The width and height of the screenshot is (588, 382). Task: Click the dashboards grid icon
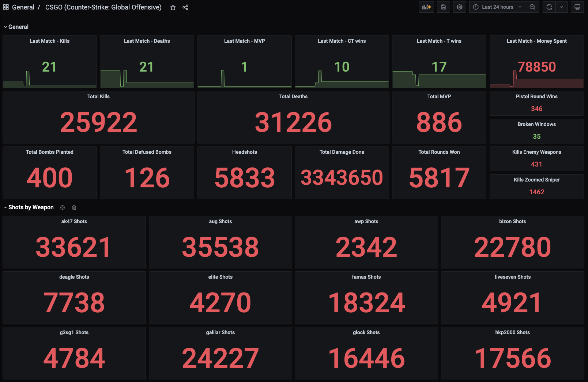pos(6,7)
